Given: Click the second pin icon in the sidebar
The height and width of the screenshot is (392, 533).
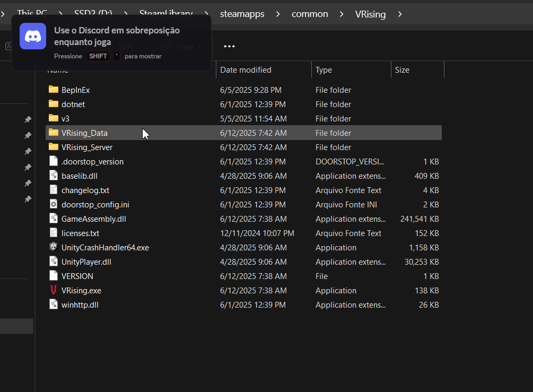Looking at the screenshot, I should tap(28, 135).
